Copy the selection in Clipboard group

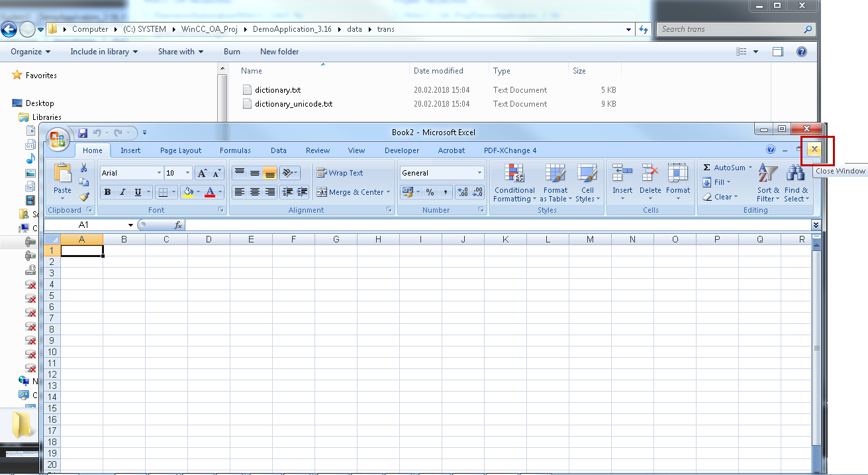click(84, 182)
